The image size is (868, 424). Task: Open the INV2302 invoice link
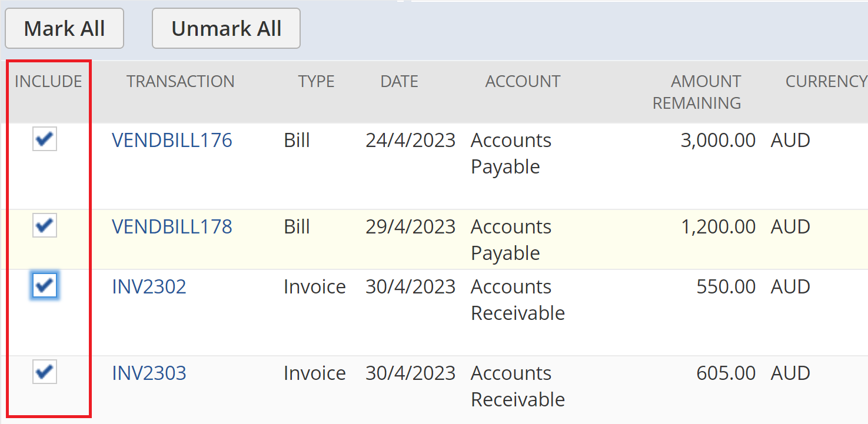pyautogui.click(x=149, y=286)
